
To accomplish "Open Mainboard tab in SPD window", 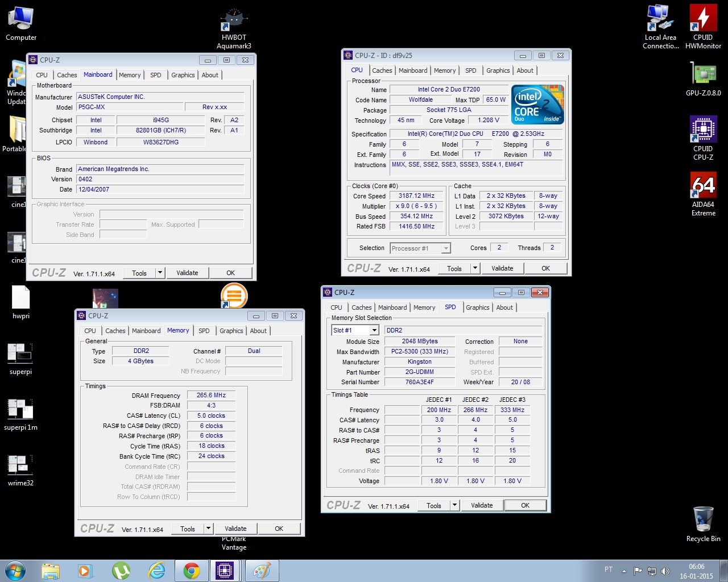I will tap(392, 307).
